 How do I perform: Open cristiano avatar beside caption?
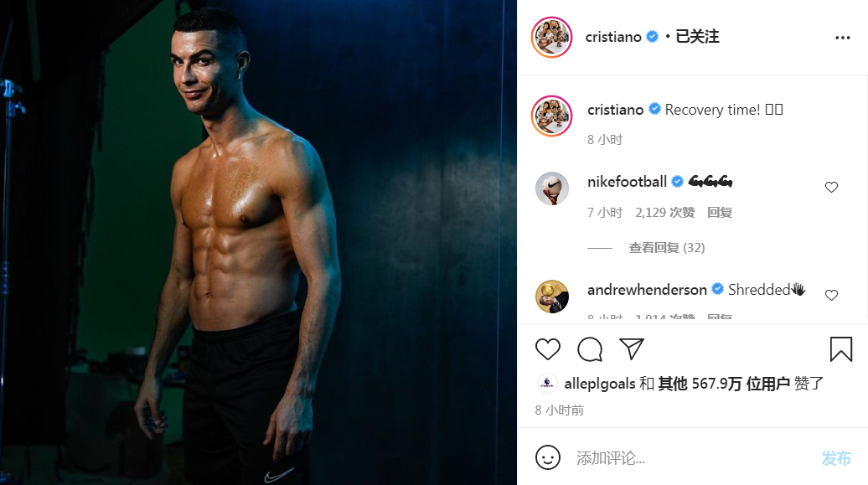[552, 116]
